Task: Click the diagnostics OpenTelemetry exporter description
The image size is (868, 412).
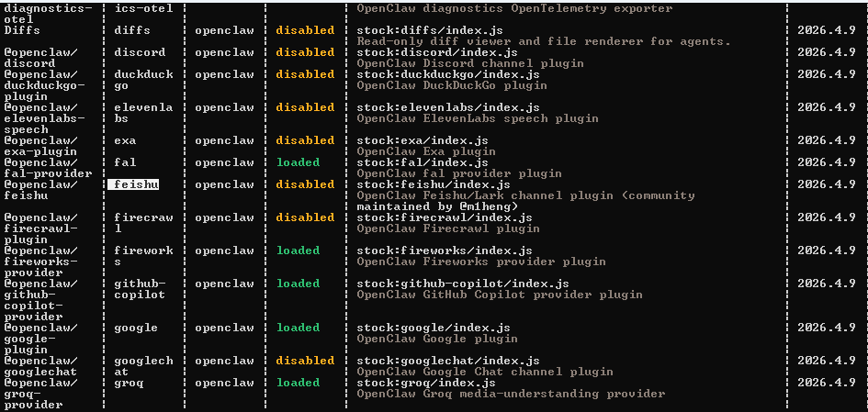Action: [x=513, y=8]
